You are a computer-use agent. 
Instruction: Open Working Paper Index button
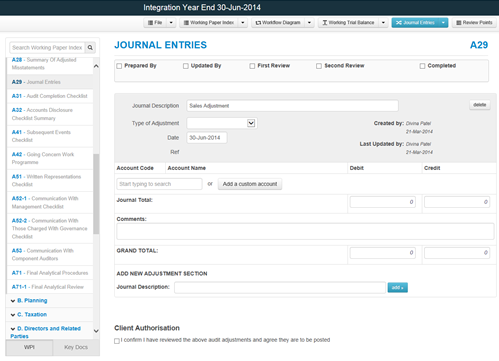pyautogui.click(x=209, y=23)
